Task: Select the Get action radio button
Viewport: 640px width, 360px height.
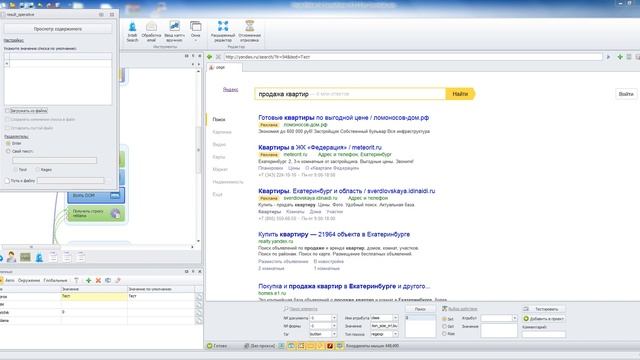Action: [x=444, y=326]
